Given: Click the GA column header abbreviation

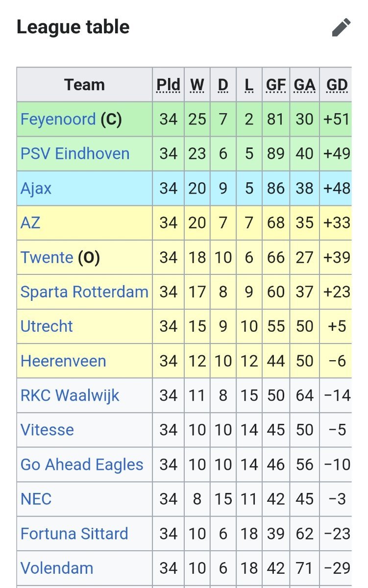Looking at the screenshot, I should [305, 85].
